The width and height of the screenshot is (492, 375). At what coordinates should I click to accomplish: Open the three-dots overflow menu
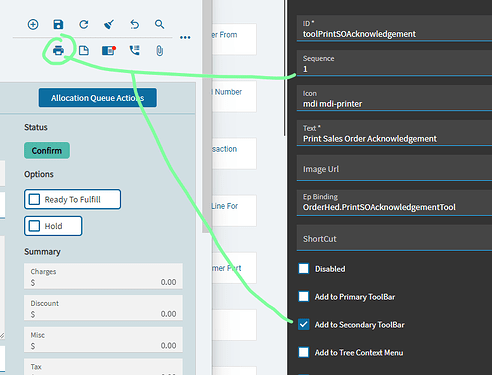pos(185,37)
